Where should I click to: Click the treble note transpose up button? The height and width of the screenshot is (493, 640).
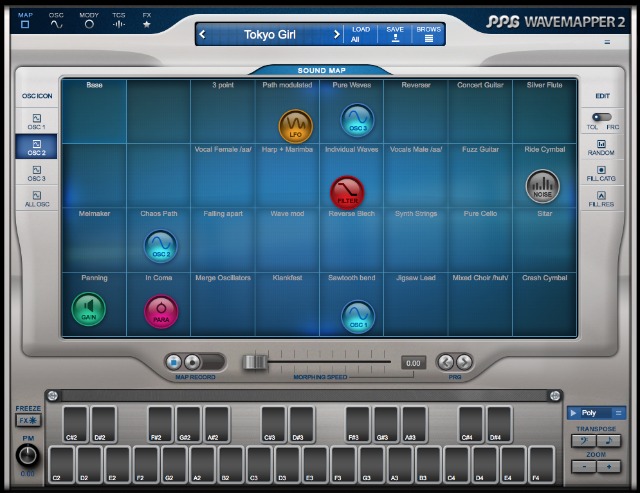[609, 441]
